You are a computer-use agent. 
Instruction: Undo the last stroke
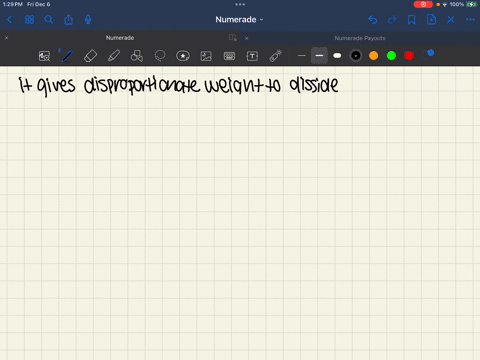click(373, 20)
